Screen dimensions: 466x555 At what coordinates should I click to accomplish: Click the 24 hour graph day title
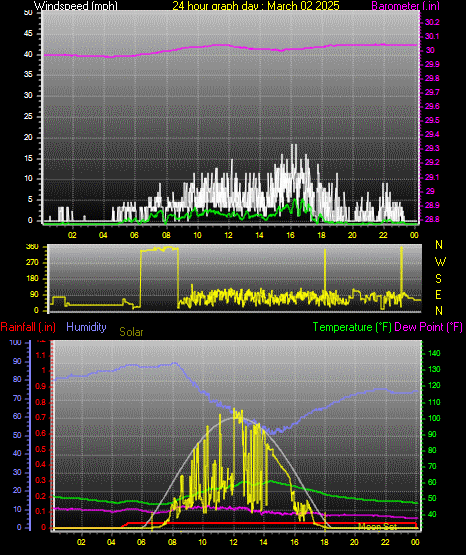(x=256, y=6)
